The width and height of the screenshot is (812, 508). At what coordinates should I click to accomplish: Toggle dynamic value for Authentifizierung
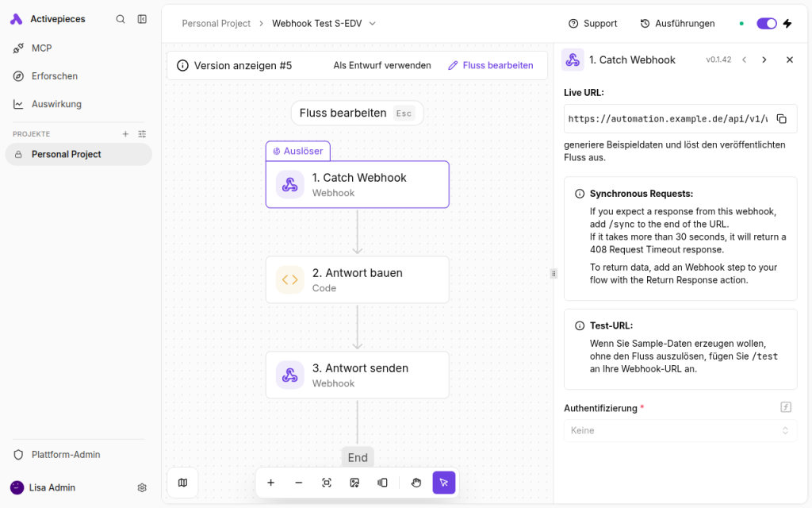point(786,407)
